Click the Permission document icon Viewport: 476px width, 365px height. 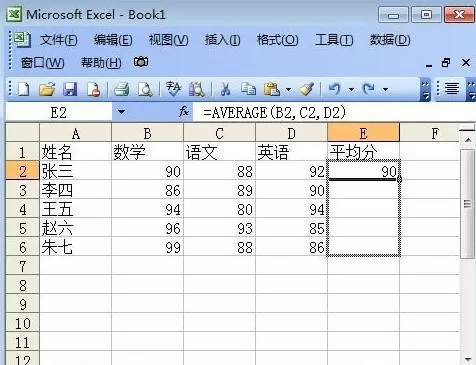(x=94, y=89)
